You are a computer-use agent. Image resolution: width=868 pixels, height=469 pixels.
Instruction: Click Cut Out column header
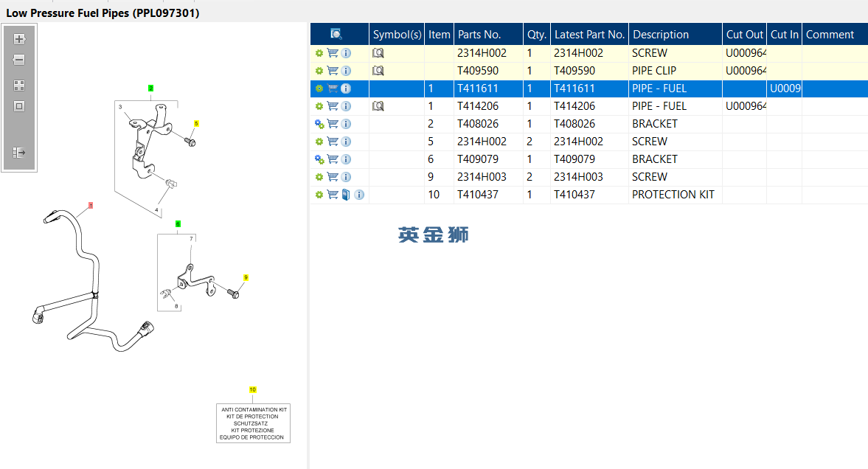pyautogui.click(x=745, y=35)
